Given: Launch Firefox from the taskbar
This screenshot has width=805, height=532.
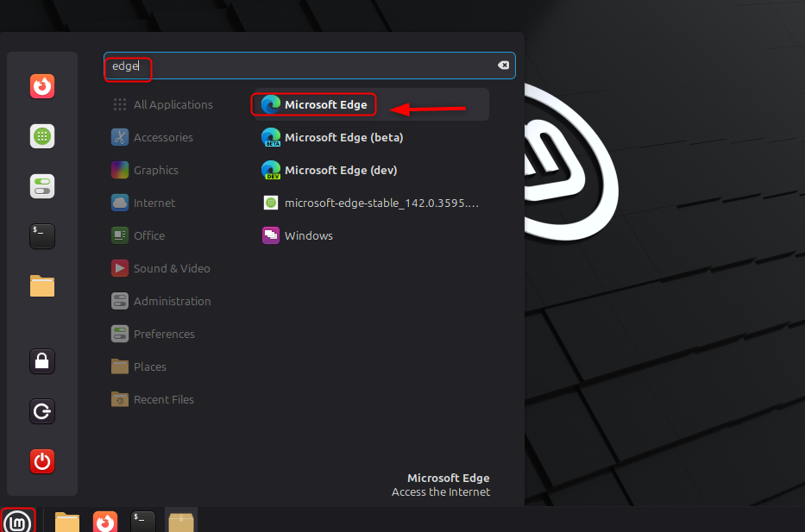Looking at the screenshot, I should (105, 521).
